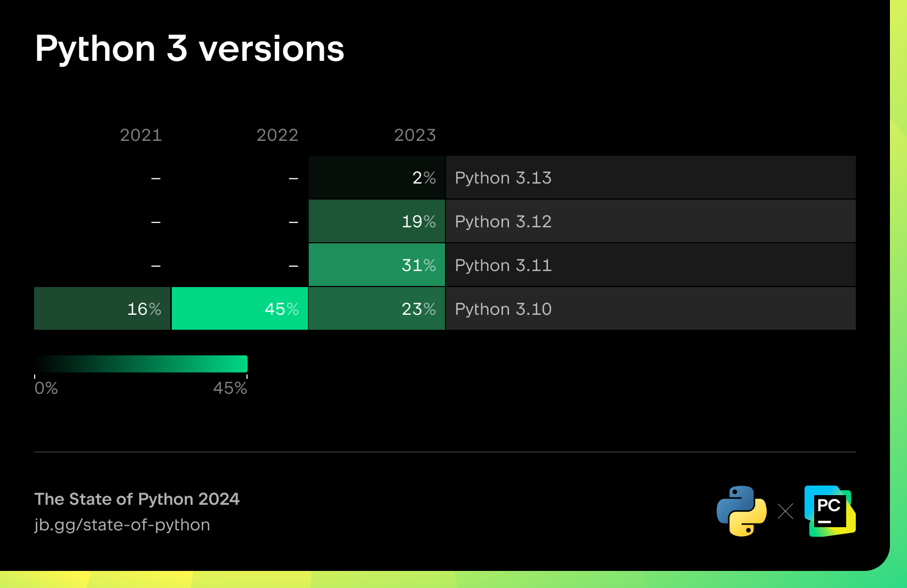
Task: Click the 31% cell for Python 3.11
Action: [x=377, y=265]
